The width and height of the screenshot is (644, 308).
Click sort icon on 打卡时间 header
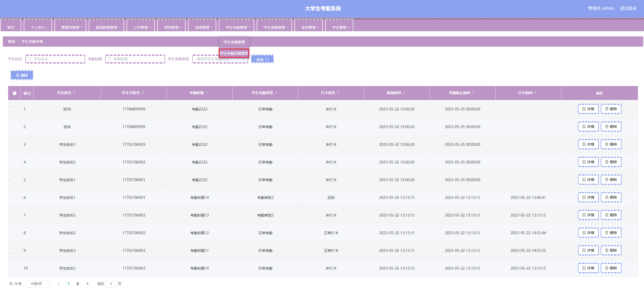click(x=536, y=93)
